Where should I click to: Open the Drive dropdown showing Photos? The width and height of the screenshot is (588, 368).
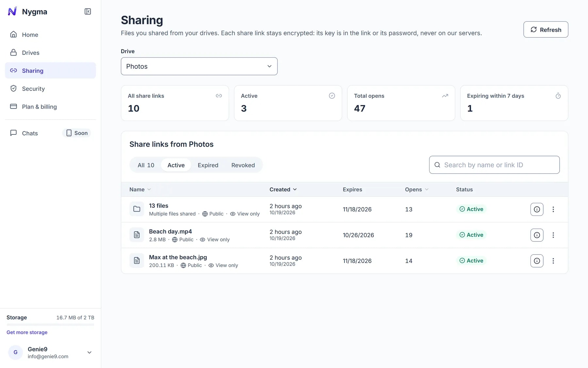199,66
